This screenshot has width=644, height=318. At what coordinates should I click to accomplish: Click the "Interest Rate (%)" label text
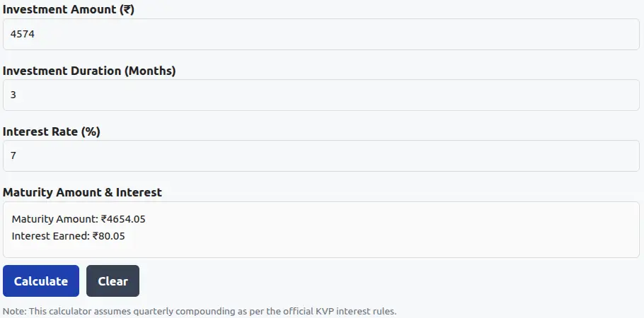(x=51, y=131)
